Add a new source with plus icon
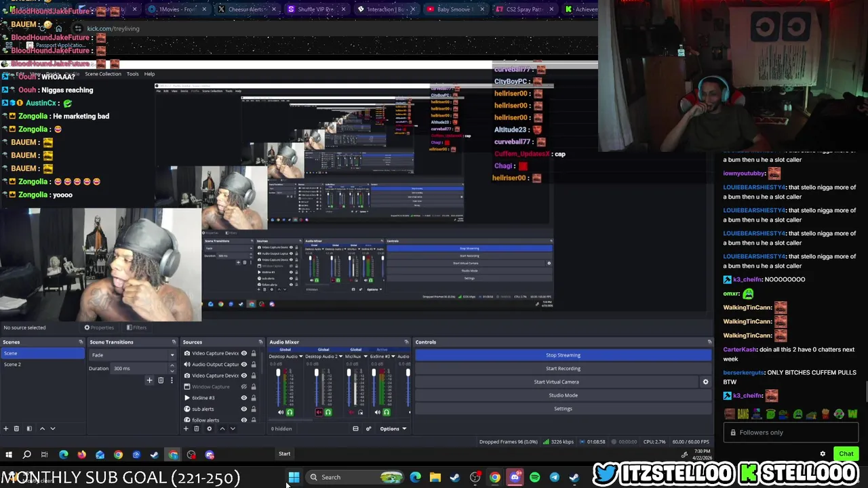 coord(186,428)
